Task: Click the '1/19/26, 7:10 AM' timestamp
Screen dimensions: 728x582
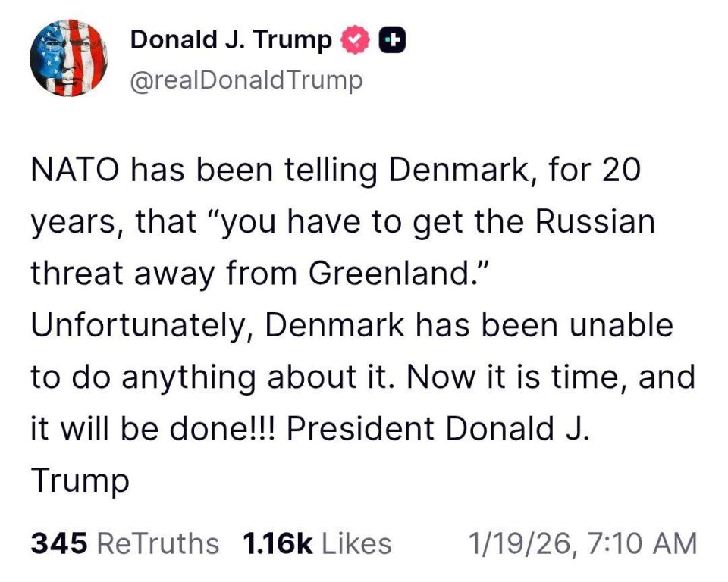Action: 584,543
